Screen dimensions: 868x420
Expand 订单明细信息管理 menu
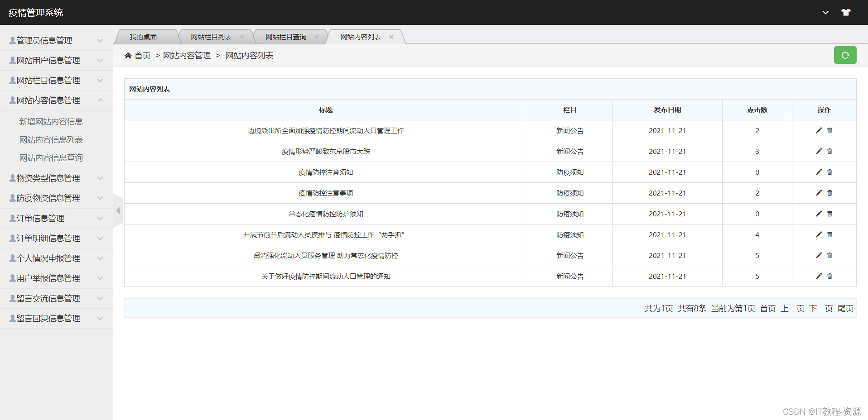tap(56, 238)
